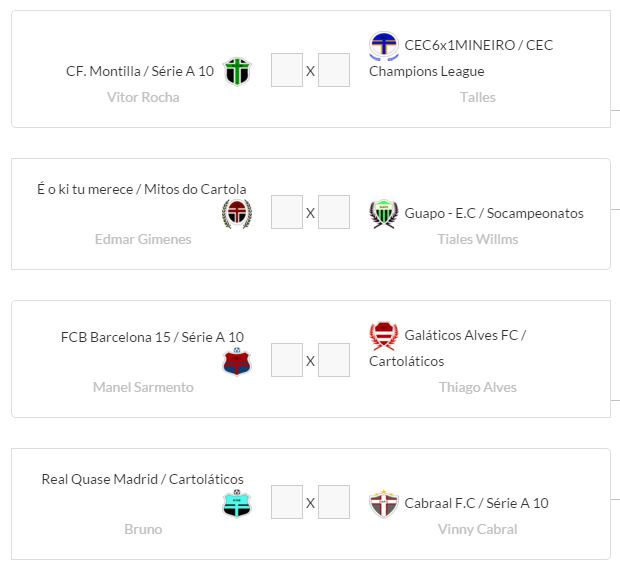Open Guapo - E.C / Socampeonatos team name
The image size is (620, 570).
[x=494, y=213]
